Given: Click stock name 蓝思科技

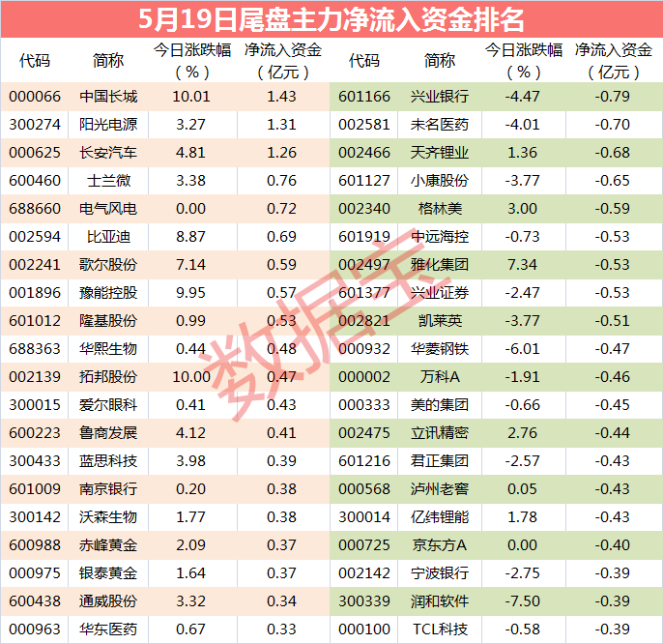Looking at the screenshot, I should click(x=108, y=461).
